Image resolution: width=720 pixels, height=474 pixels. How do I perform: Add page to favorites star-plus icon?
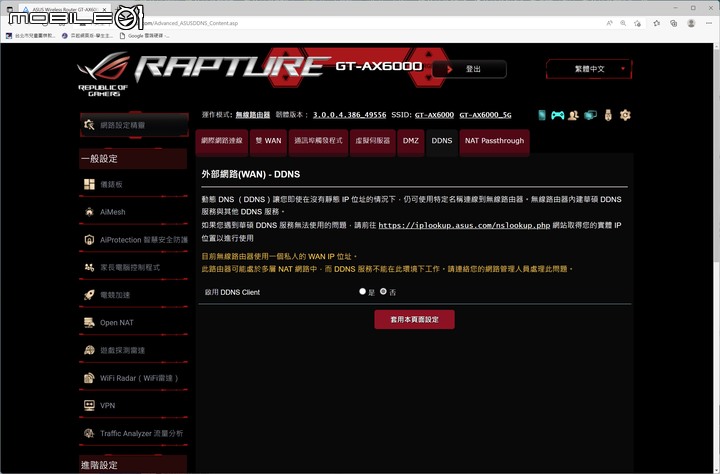pos(637,23)
